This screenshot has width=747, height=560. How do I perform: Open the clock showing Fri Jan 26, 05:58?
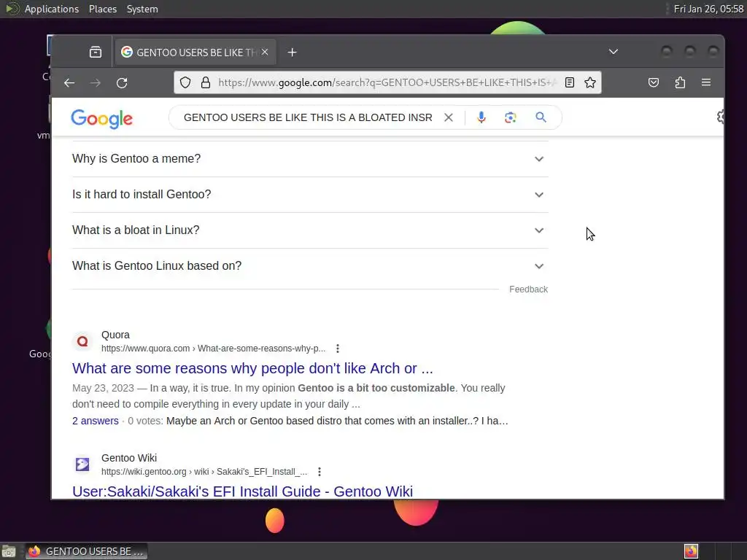click(708, 9)
